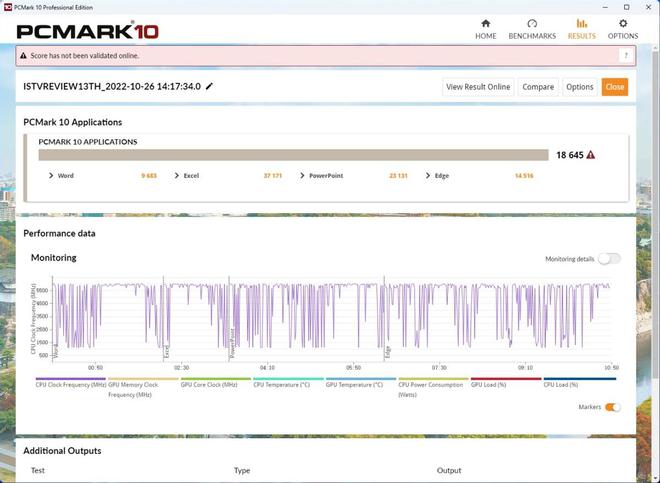The height and width of the screenshot is (483, 660).
Task: Click the Excel marker in monitoring chart
Action: pos(166,352)
